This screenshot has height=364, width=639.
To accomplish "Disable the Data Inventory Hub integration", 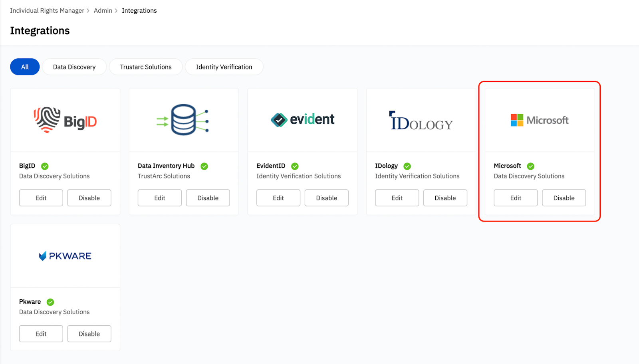I will pos(208,198).
